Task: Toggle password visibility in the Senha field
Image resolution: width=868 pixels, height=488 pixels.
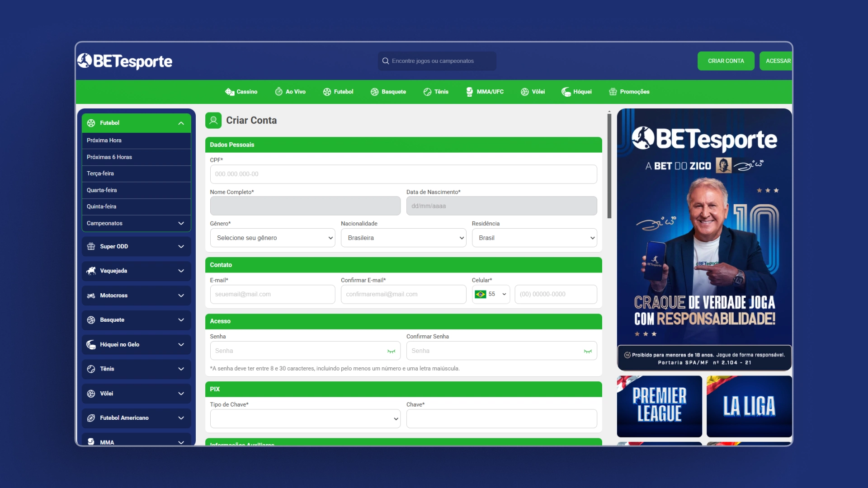Action: coord(391,351)
